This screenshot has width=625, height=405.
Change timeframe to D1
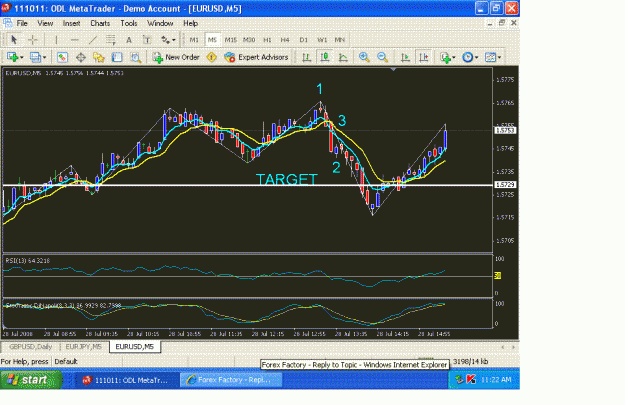(x=303, y=39)
